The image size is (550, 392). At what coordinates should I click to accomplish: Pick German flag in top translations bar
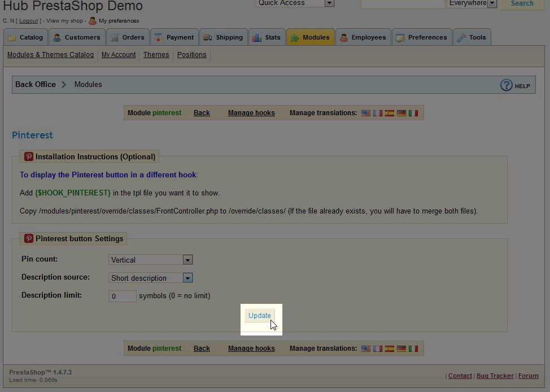coord(401,113)
